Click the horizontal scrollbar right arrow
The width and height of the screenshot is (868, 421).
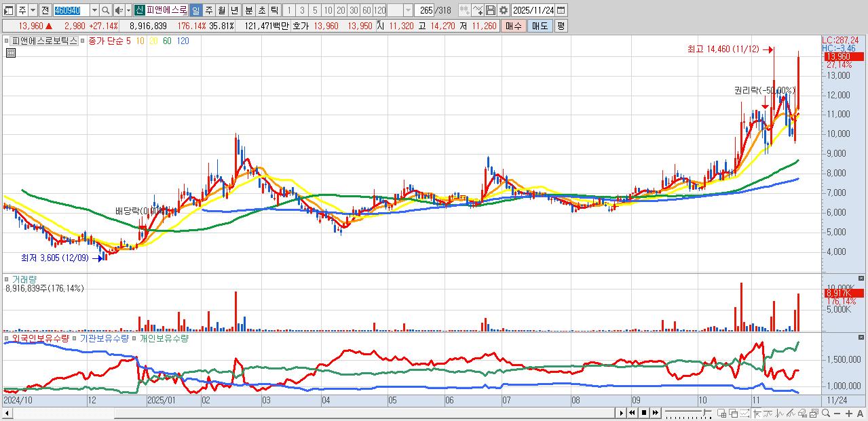[x=621, y=413]
